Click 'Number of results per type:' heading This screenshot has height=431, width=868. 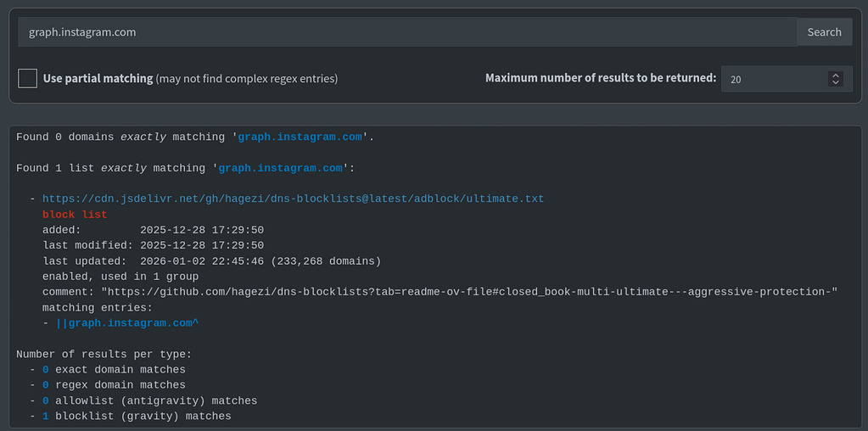coord(104,354)
